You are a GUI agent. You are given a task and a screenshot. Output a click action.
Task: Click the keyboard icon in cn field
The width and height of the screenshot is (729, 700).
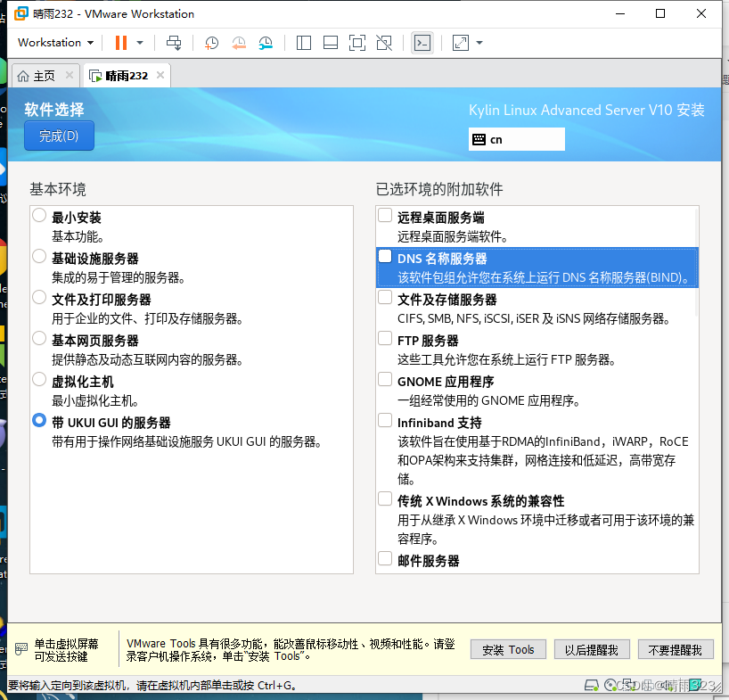(479, 139)
